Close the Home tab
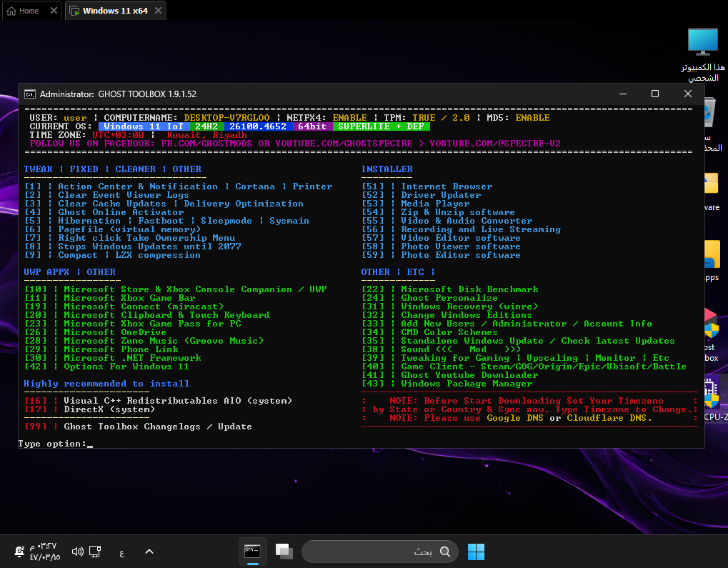 [x=54, y=10]
